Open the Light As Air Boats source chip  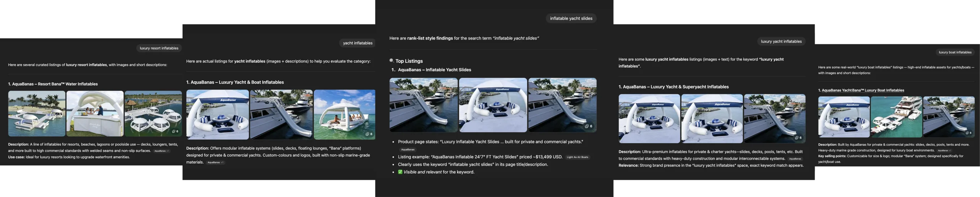(577, 157)
